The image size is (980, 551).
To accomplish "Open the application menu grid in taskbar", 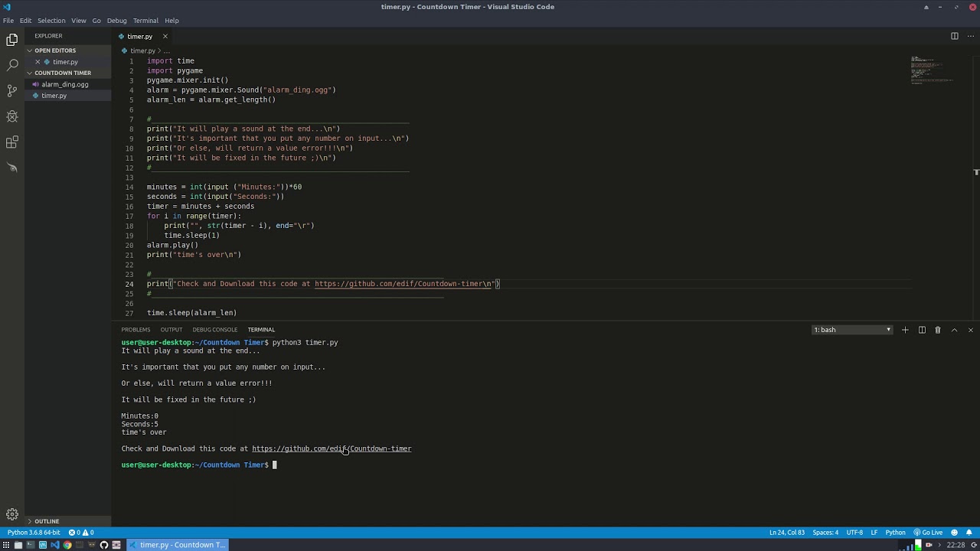I will 6,545.
